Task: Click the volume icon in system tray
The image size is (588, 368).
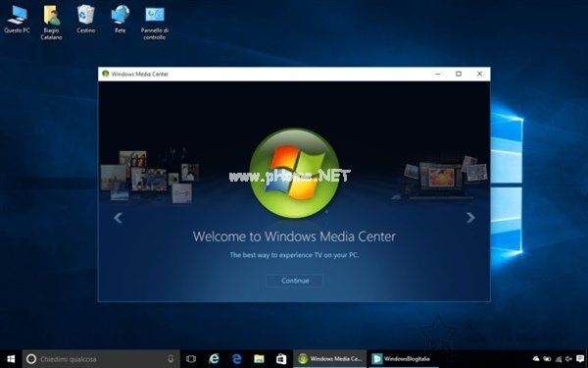Action: pyautogui.click(x=568, y=359)
